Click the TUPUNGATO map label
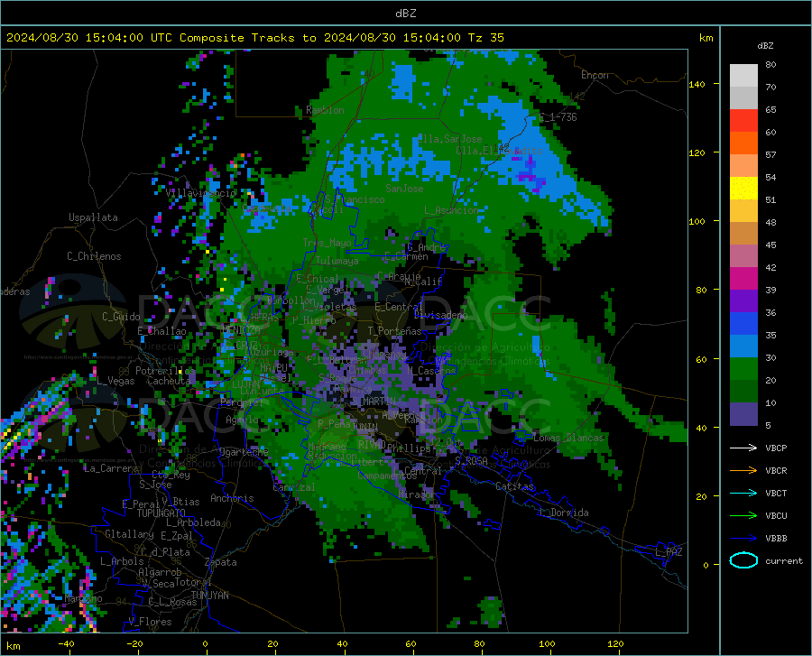Screen dimensions: 812x656 click(161, 513)
